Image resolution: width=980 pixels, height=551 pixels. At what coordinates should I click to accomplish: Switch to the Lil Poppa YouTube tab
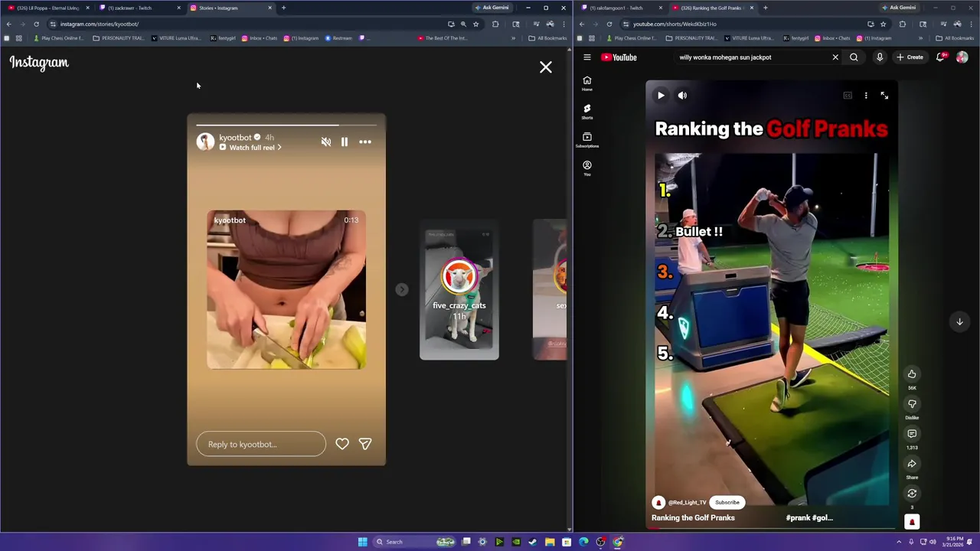(x=47, y=8)
